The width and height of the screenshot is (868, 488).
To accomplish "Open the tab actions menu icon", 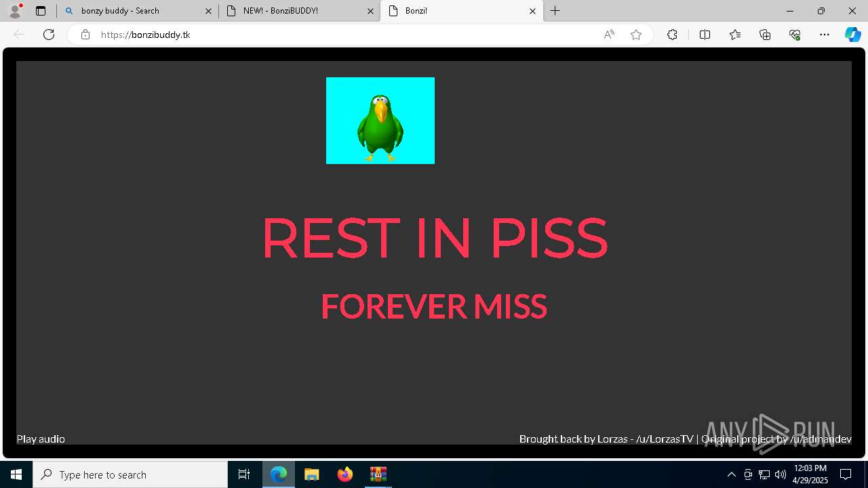I will (41, 11).
